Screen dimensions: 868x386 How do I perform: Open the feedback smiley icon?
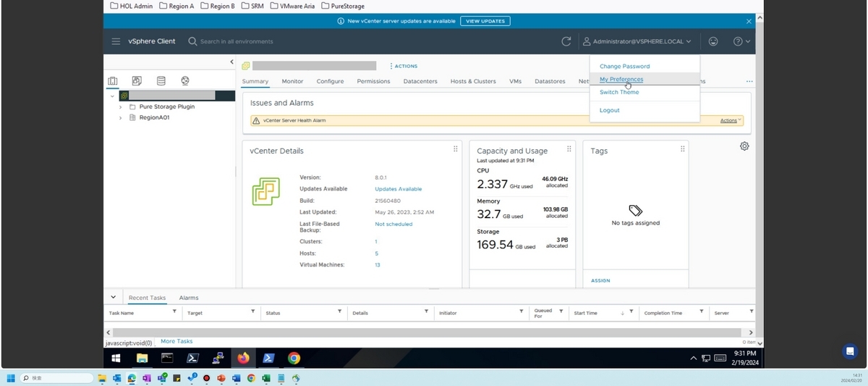click(x=713, y=41)
